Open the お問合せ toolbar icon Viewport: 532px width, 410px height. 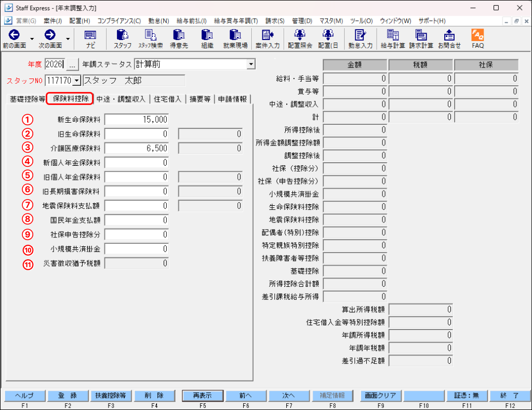(x=449, y=38)
